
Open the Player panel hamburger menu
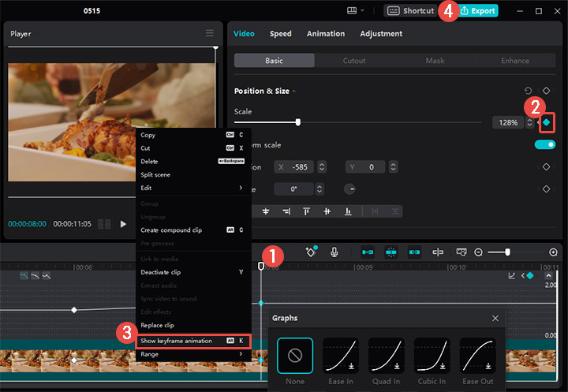coord(210,33)
